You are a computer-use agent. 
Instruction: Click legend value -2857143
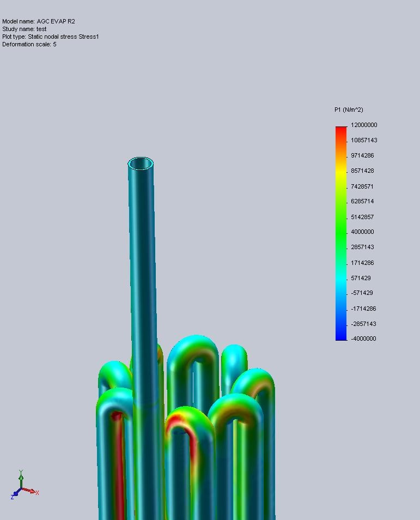tap(364, 324)
